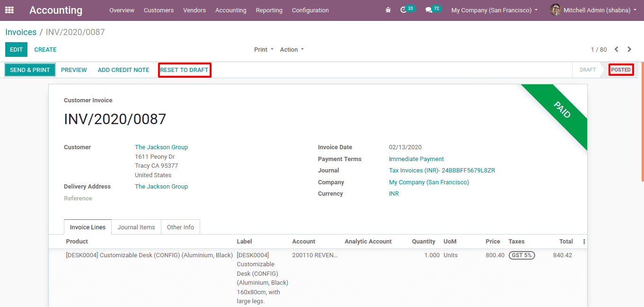644x307 pixels.
Task: Click the 1 / 80 pager counter
Action: click(x=599, y=50)
